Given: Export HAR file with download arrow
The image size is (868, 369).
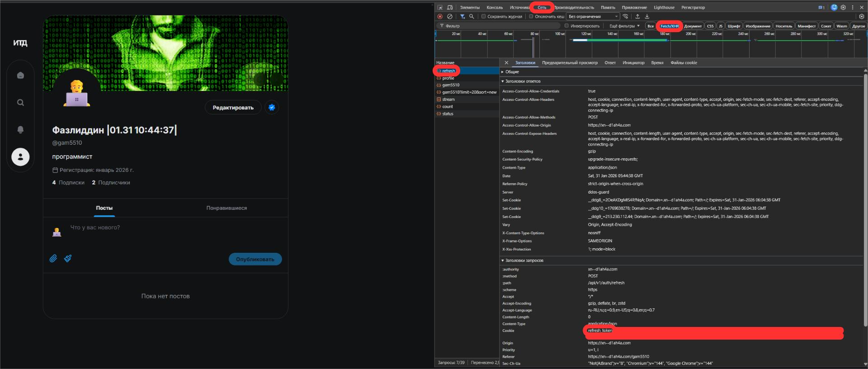Looking at the screenshot, I should (x=647, y=16).
